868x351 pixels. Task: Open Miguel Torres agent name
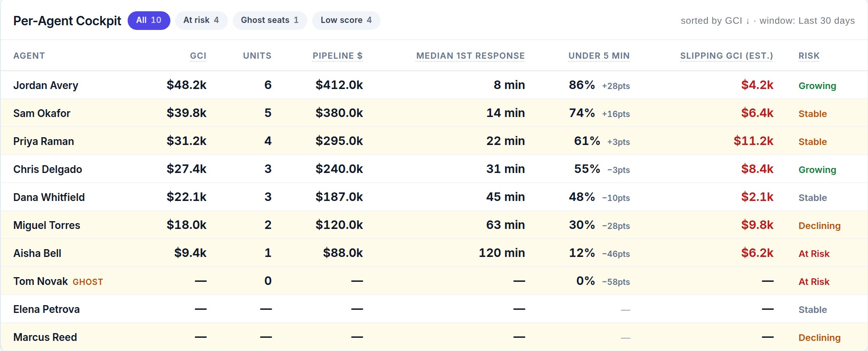pyautogui.click(x=47, y=225)
